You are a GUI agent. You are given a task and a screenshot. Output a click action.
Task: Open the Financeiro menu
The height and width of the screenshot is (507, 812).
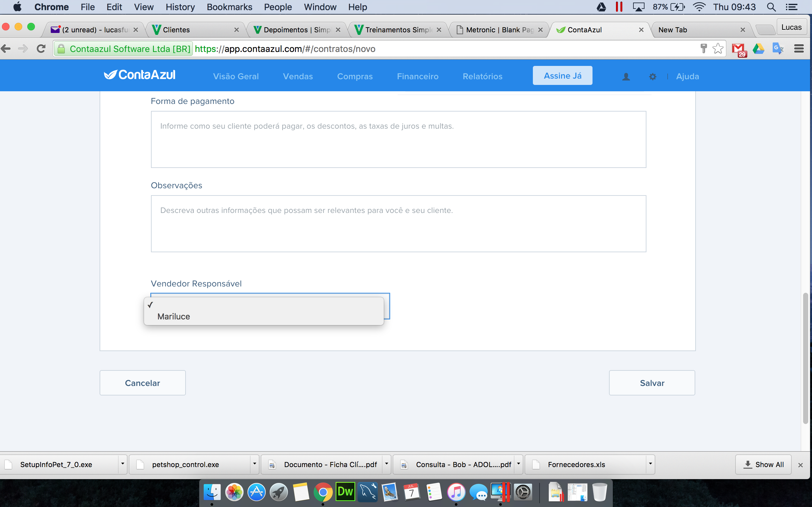[417, 76]
